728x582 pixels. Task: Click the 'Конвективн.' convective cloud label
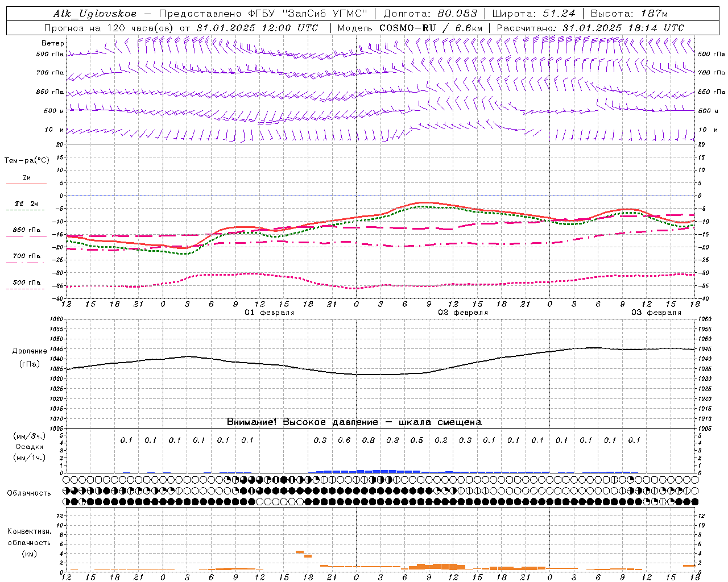[29, 531]
